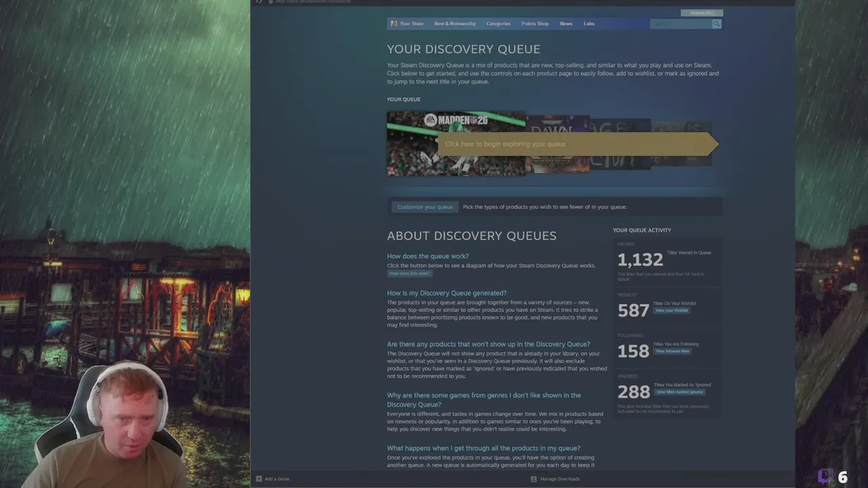Image resolution: width=868 pixels, height=488 pixels.
Task: Click 'Why are there some games from genres' heading
Action: pyautogui.click(x=484, y=400)
